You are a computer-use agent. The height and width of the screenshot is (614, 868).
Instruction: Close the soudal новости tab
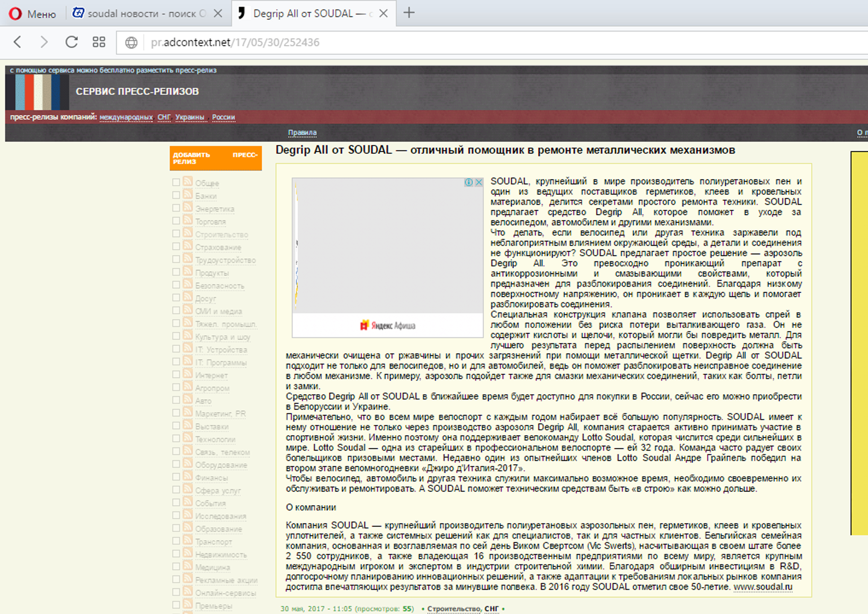[x=218, y=14]
